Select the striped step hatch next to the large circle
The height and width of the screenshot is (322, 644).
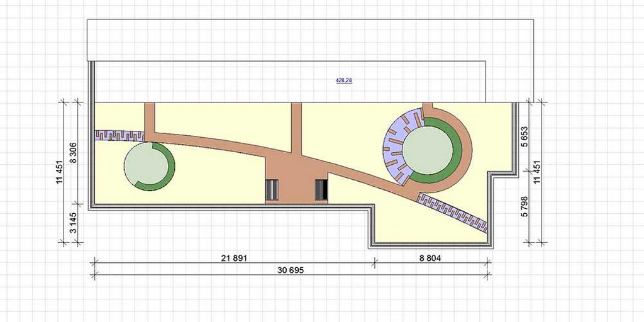coord(321,190)
